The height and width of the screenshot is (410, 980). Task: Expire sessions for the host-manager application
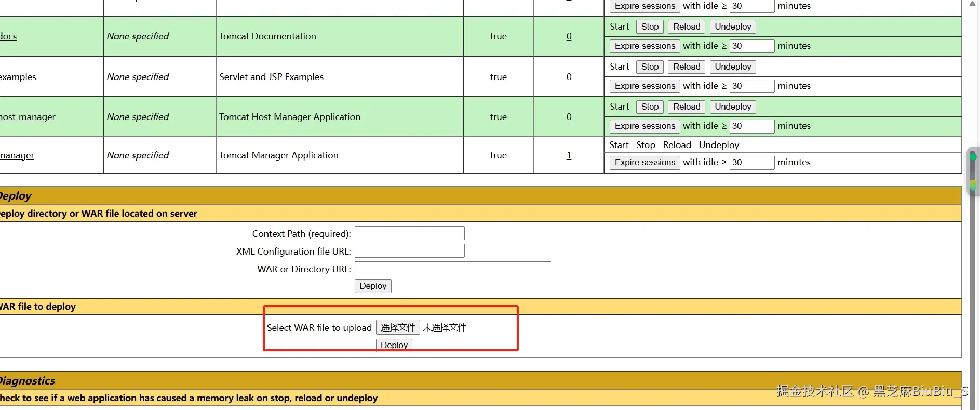645,126
